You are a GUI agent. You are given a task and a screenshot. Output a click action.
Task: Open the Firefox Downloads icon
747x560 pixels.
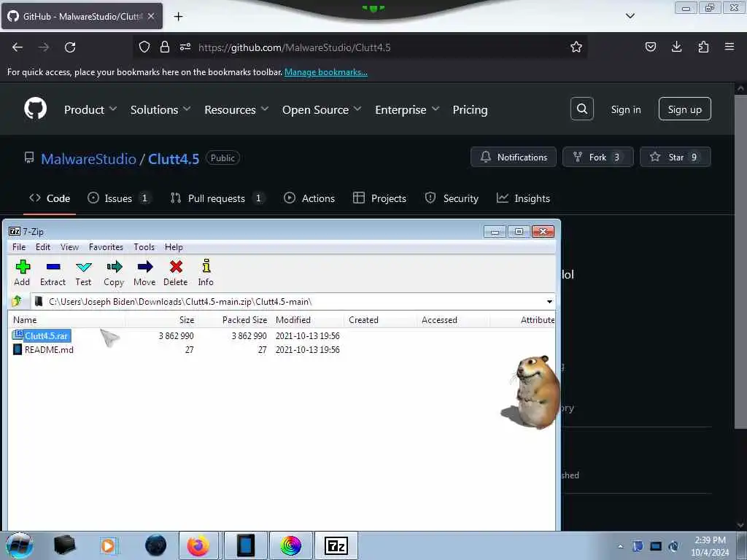(676, 47)
